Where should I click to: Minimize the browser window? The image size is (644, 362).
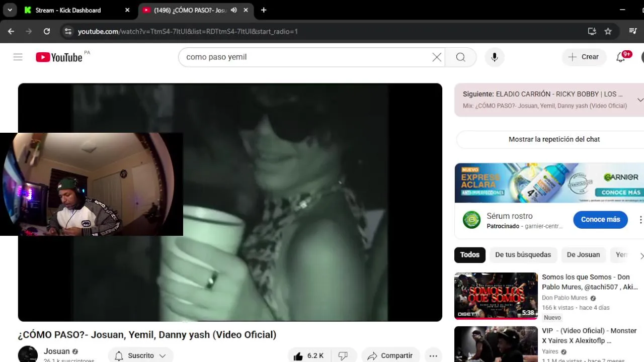click(x=623, y=10)
